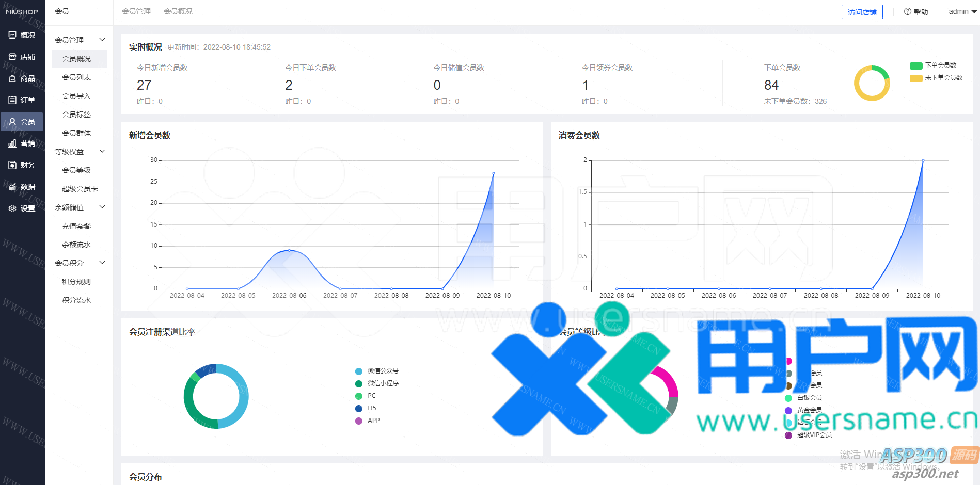The height and width of the screenshot is (485, 980).
Task: Toggle 下单会员数 green legend swatch
Action: click(916, 66)
